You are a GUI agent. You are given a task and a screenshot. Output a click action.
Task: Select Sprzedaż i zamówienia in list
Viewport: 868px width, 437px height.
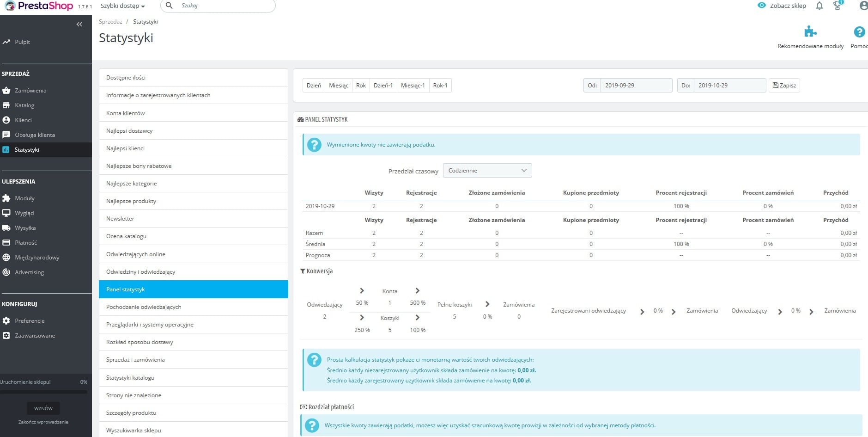135,360
